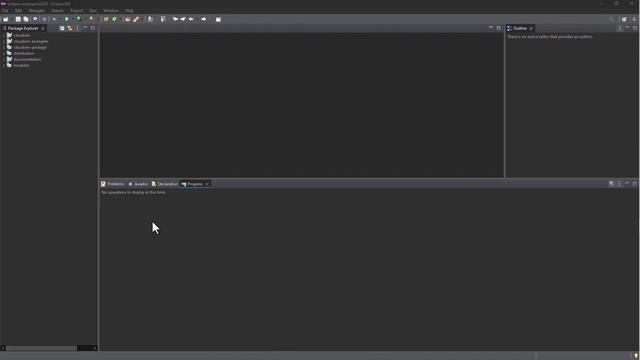Click the Open Type toolbar icon
Viewport: 640px width, 360px height.
[x=127, y=19]
